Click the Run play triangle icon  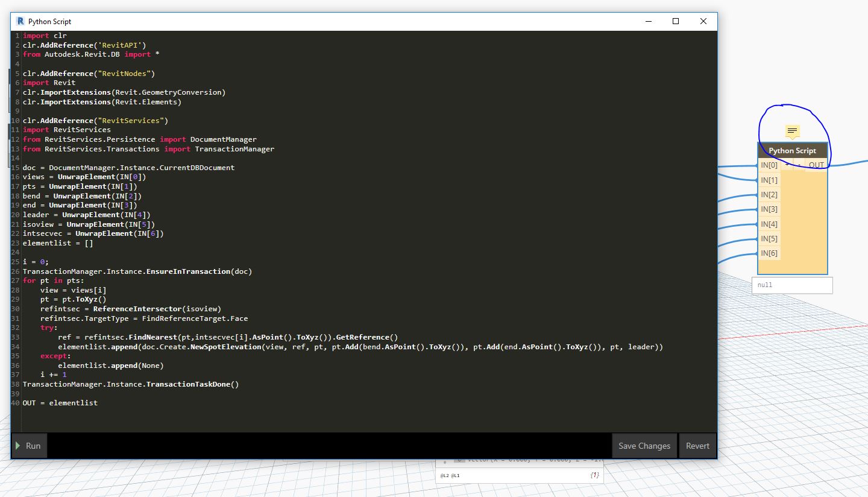tap(18, 446)
